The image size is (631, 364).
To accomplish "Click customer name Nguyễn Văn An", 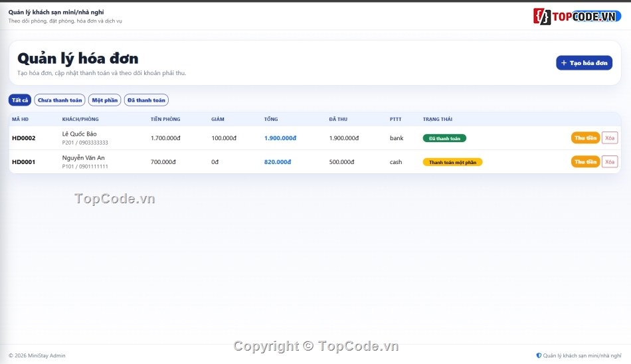I will 83,158.
